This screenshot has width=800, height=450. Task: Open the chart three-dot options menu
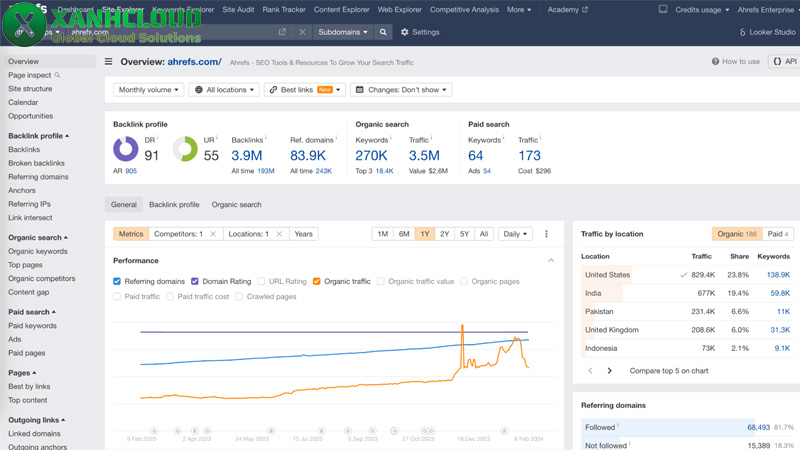546,234
